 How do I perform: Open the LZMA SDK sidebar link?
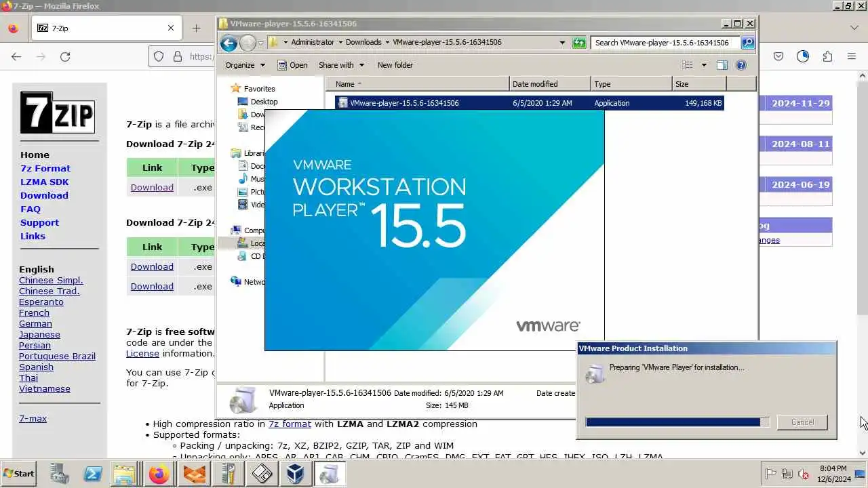pos(44,182)
